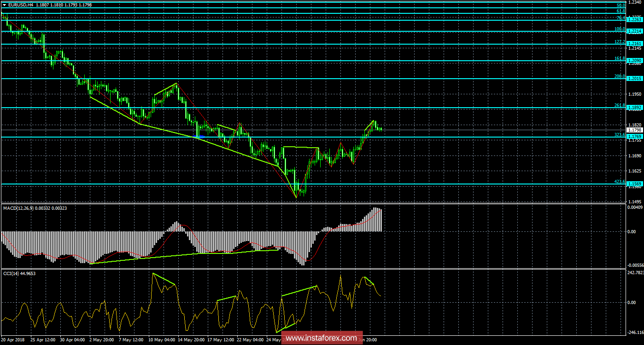Select the 61.8 Fibonacci level label
Screen dimensions: 644x345
point(621,11)
